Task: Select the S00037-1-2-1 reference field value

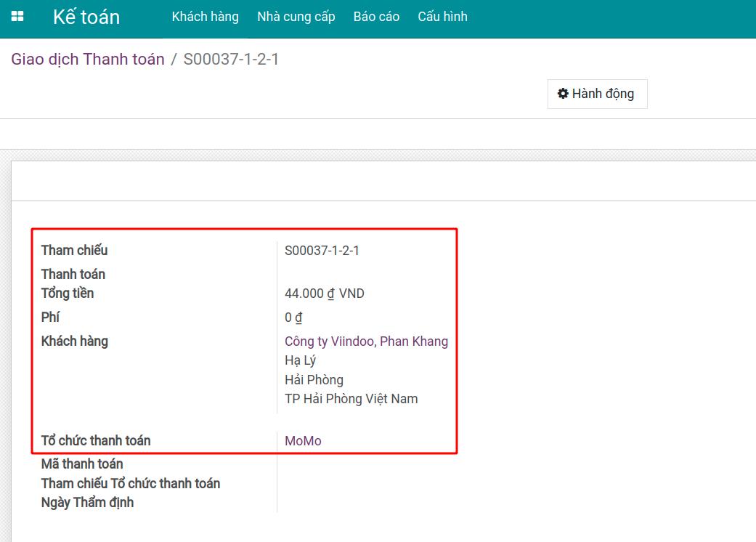Action: [x=322, y=251]
